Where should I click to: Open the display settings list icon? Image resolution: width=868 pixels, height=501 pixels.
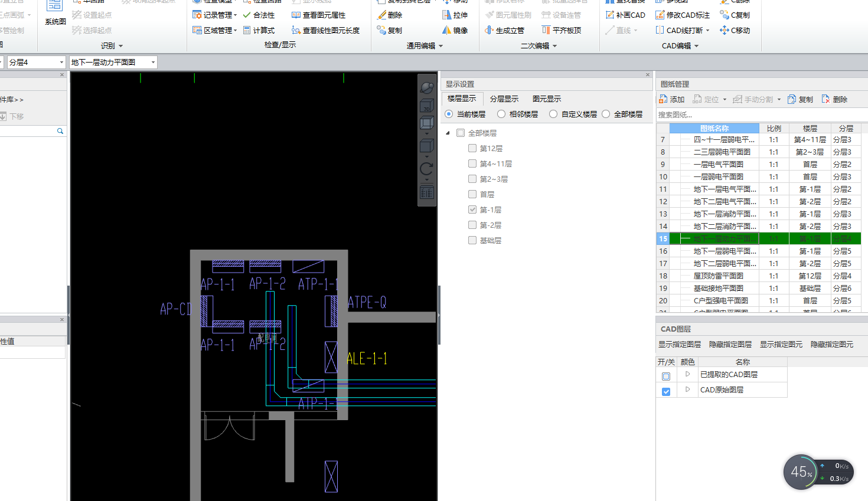coord(427,192)
